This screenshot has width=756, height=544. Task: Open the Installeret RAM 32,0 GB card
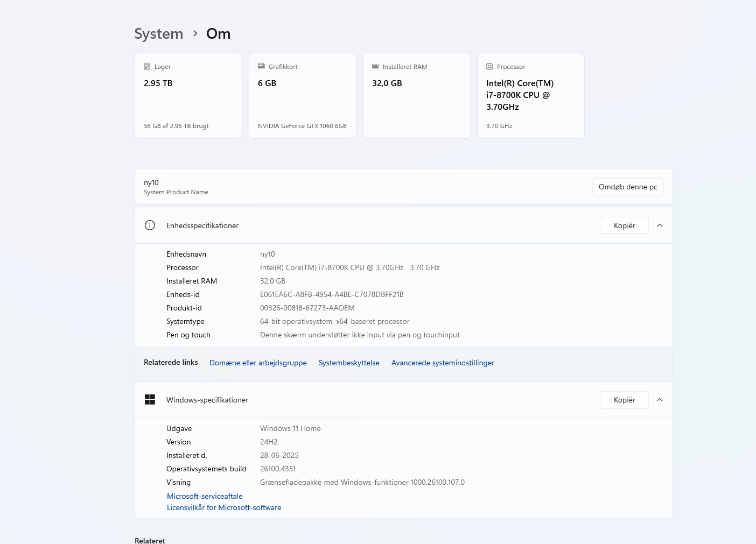[x=417, y=96]
